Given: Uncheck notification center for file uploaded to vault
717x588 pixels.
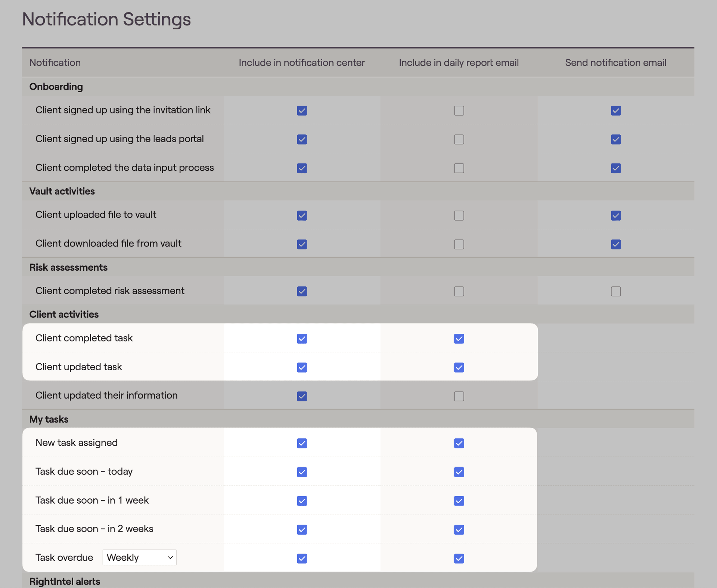Looking at the screenshot, I should 302,215.
